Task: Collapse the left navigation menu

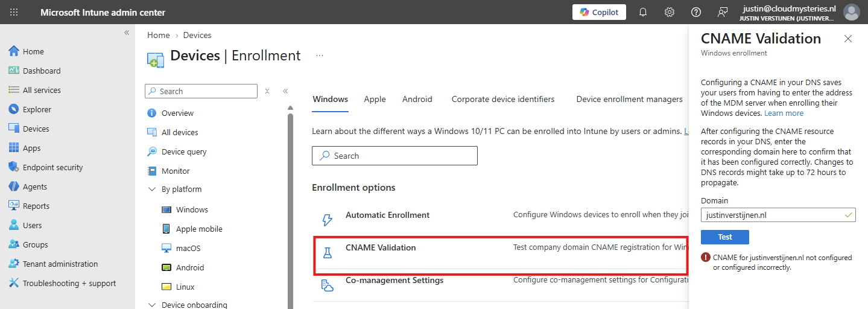Action: tap(127, 33)
